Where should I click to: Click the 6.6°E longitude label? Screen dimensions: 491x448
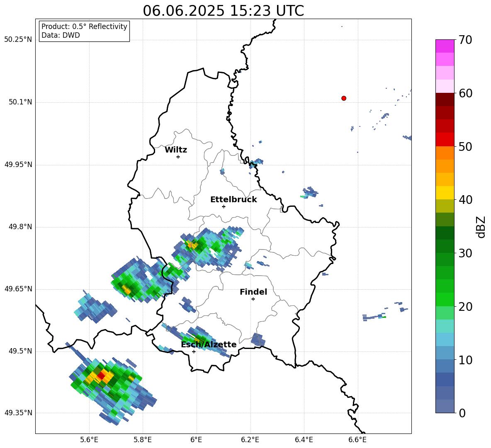pos(357,440)
